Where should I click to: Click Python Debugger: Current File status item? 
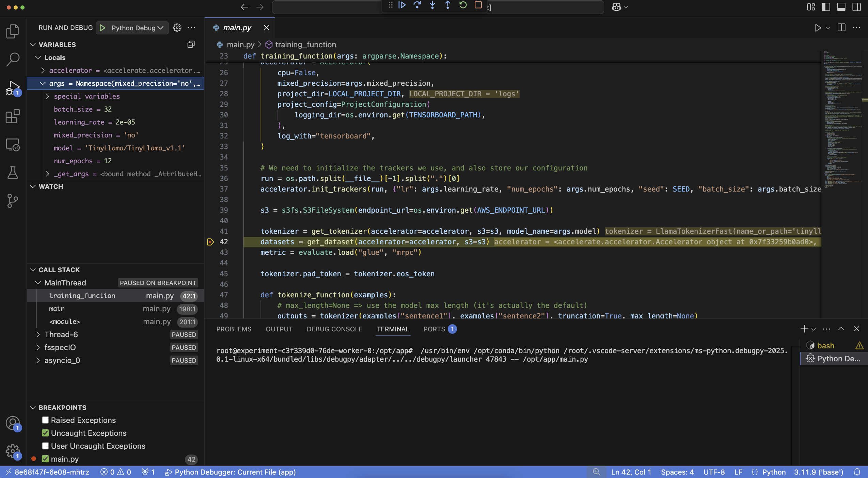tap(230, 472)
